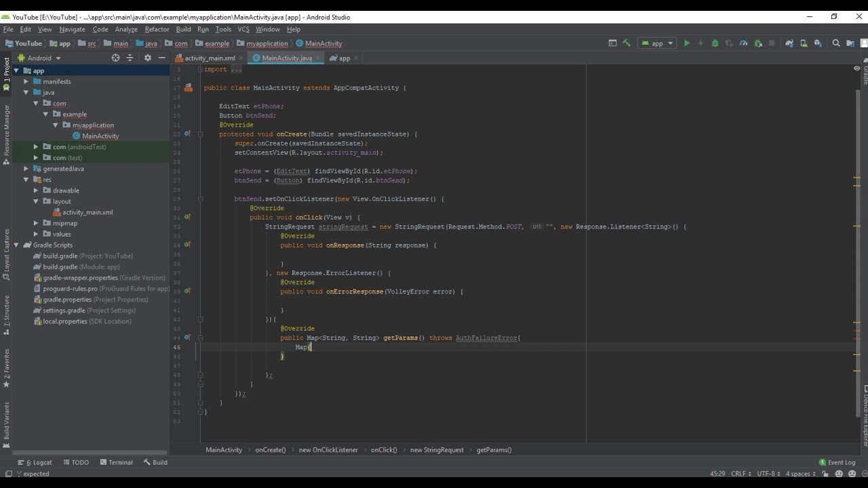Click the Stop square icon

pos(772,43)
